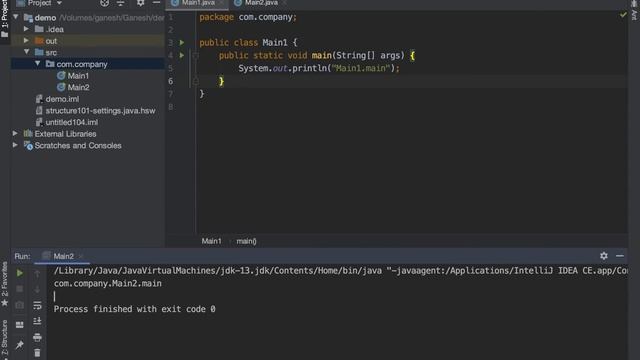Screen dimensions: 640x360
Task: Click the println statement on line 5
Action: tap(319, 68)
